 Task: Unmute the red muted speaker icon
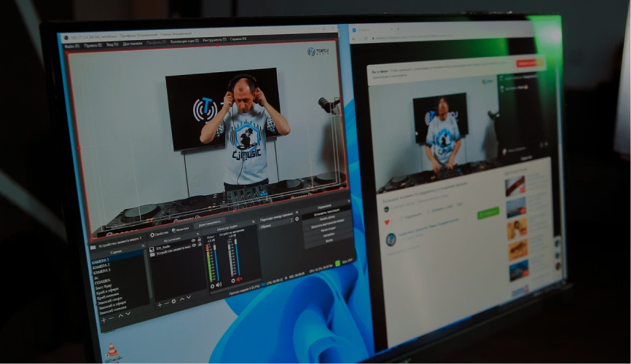pos(240,279)
